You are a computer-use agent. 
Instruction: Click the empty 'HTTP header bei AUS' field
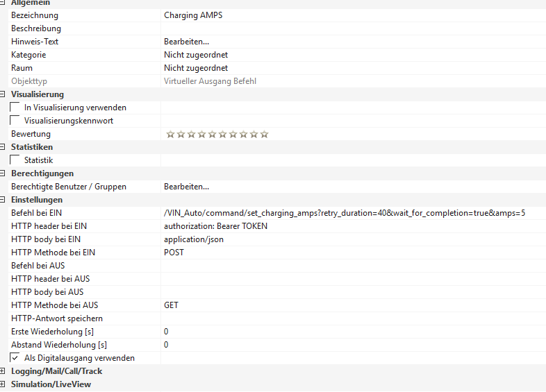[x=353, y=280]
